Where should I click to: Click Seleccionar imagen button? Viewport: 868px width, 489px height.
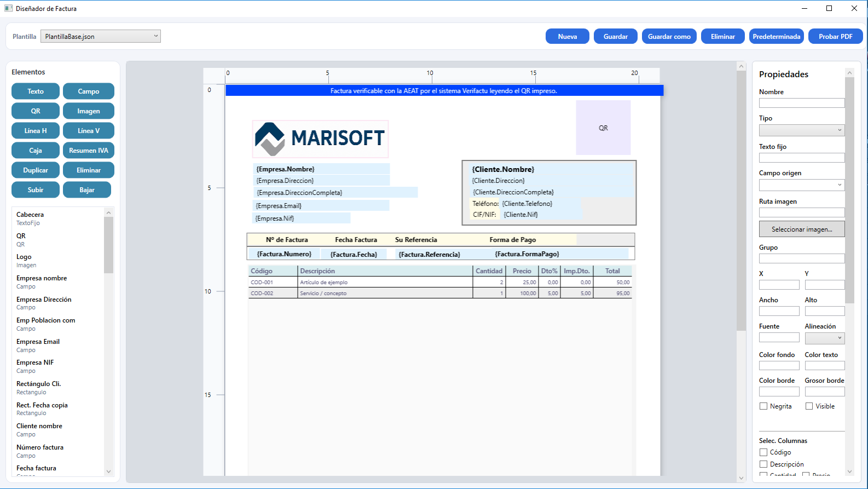[802, 229]
